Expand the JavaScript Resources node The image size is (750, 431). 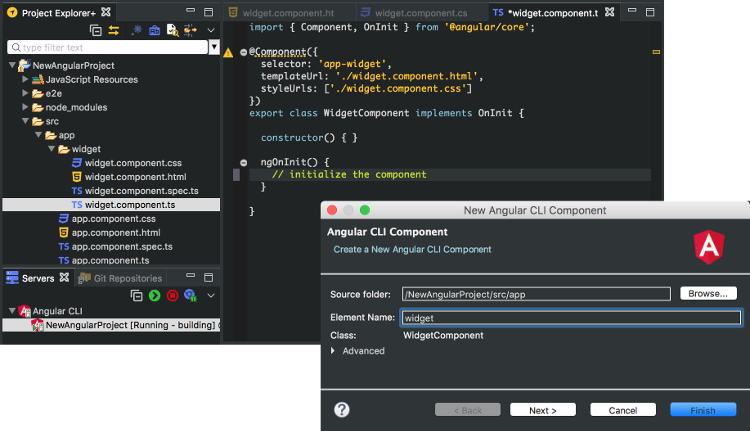(x=25, y=79)
